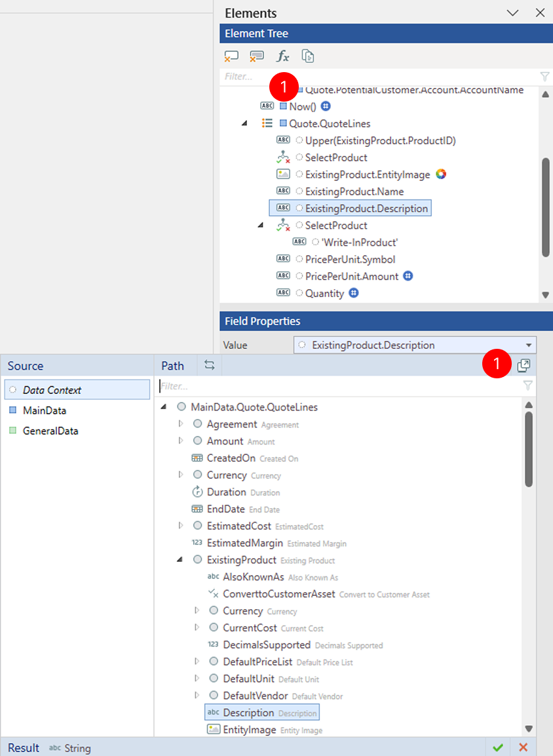This screenshot has width=553, height=756.
Task: Click element tree scrollbar down arrow
Action: pyautogui.click(x=545, y=294)
